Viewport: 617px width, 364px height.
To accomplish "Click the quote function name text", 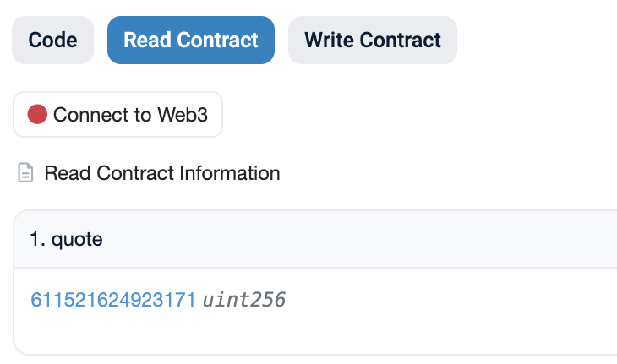I will coord(77,240).
